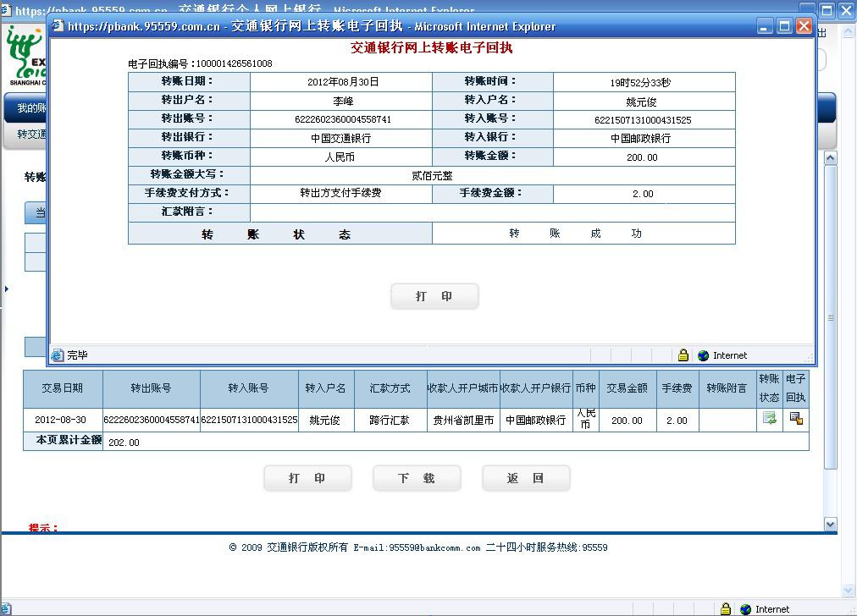Open the 电子回执 icon in the transaction row
This screenshot has height=616, width=857.
pos(796,418)
